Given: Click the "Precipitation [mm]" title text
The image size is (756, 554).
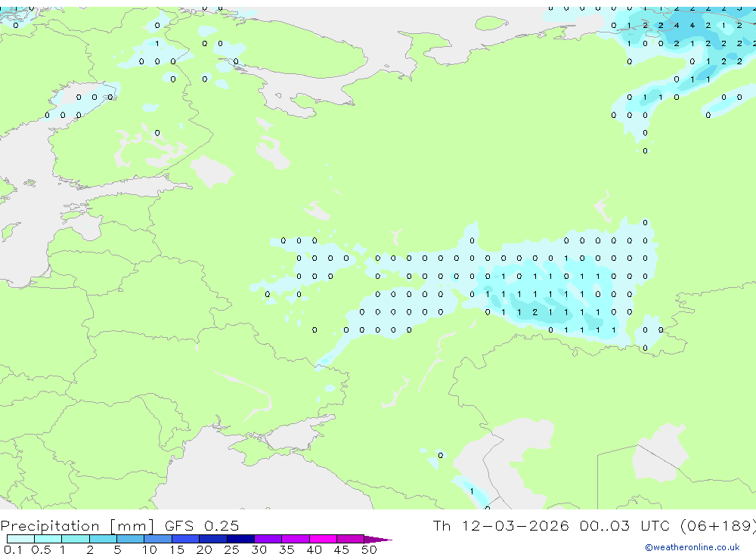Looking at the screenshot, I should pyautogui.click(x=77, y=526).
